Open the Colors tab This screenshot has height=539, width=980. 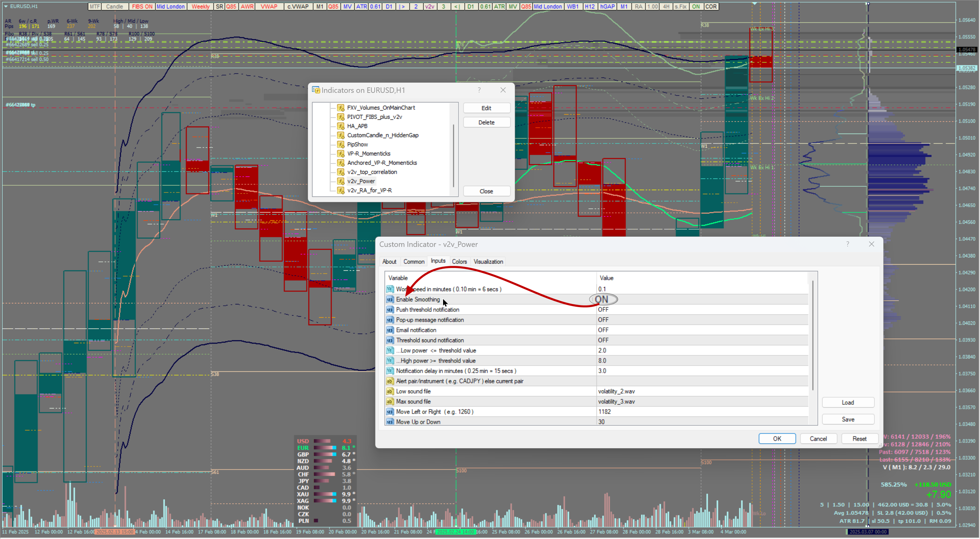click(x=459, y=262)
